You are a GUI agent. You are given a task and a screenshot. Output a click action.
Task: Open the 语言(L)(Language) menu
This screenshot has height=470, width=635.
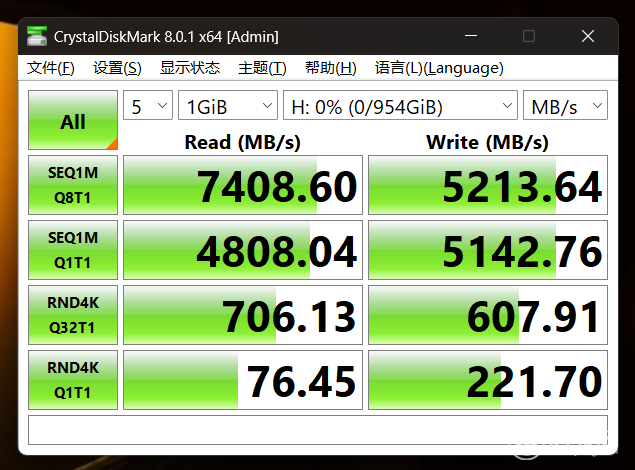coord(439,68)
